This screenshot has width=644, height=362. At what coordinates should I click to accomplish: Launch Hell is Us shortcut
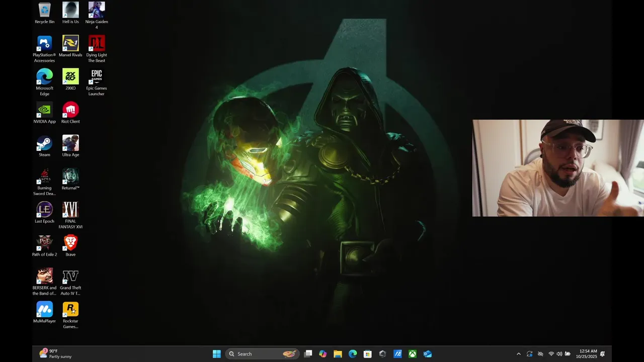point(70,13)
